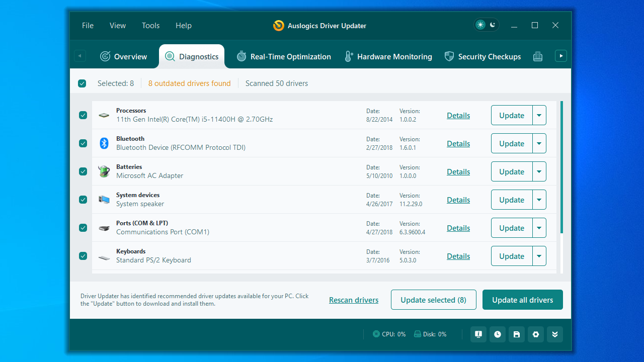This screenshot has width=644, height=362.
Task: Click the Batteries icon
Action: click(x=104, y=171)
